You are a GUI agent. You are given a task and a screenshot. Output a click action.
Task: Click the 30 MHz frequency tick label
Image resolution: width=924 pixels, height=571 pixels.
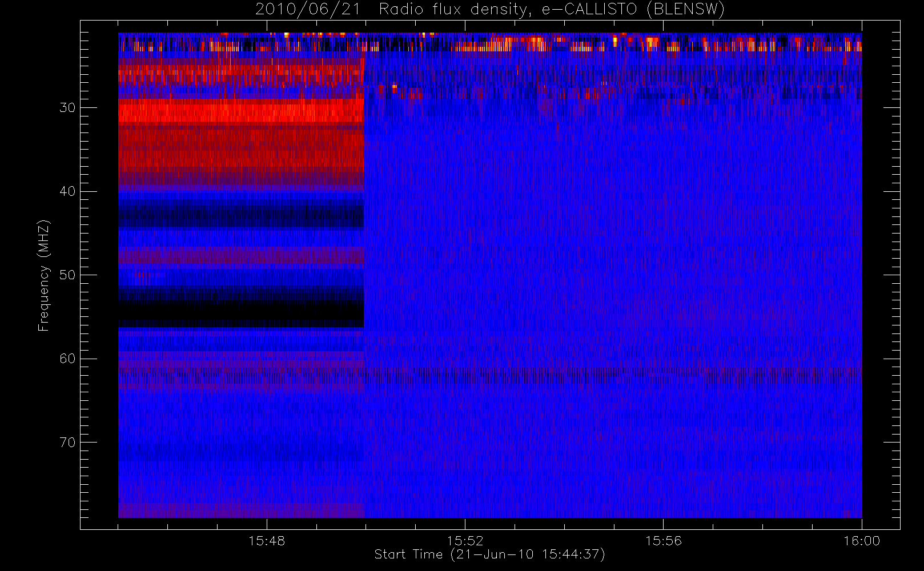[67, 108]
